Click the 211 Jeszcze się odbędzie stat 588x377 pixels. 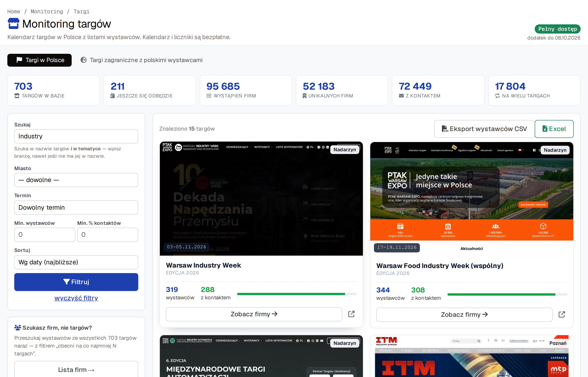[x=150, y=90]
